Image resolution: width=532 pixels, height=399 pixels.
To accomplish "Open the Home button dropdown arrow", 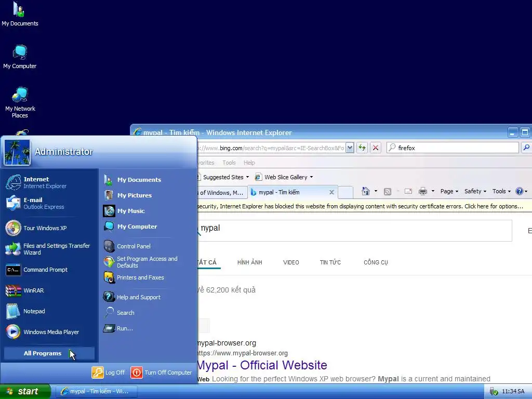I will (376, 191).
